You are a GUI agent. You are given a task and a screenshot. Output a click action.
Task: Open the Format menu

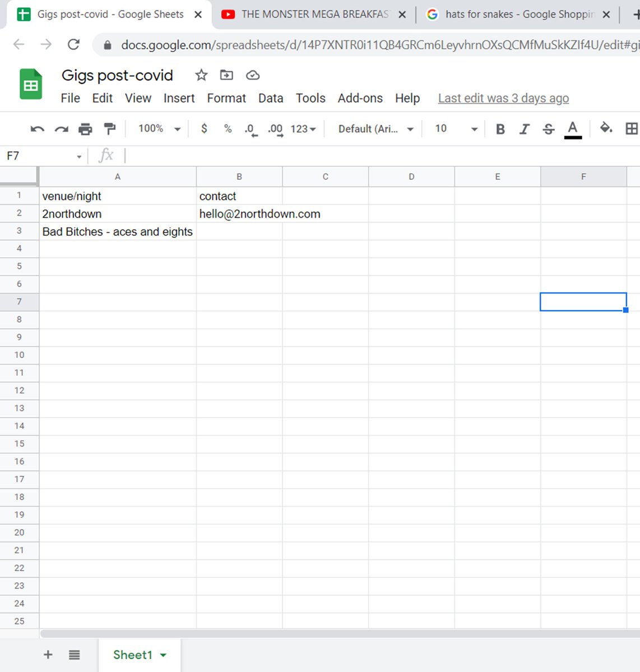point(226,98)
